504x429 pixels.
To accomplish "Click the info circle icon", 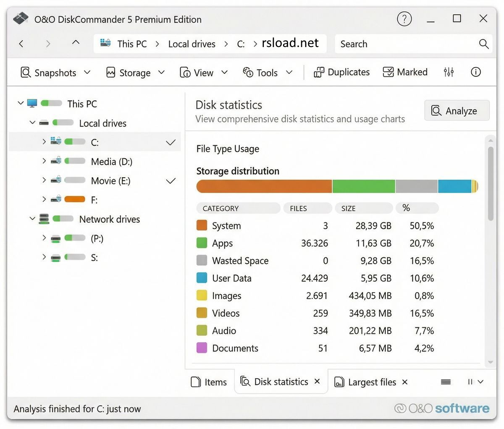I will point(475,72).
